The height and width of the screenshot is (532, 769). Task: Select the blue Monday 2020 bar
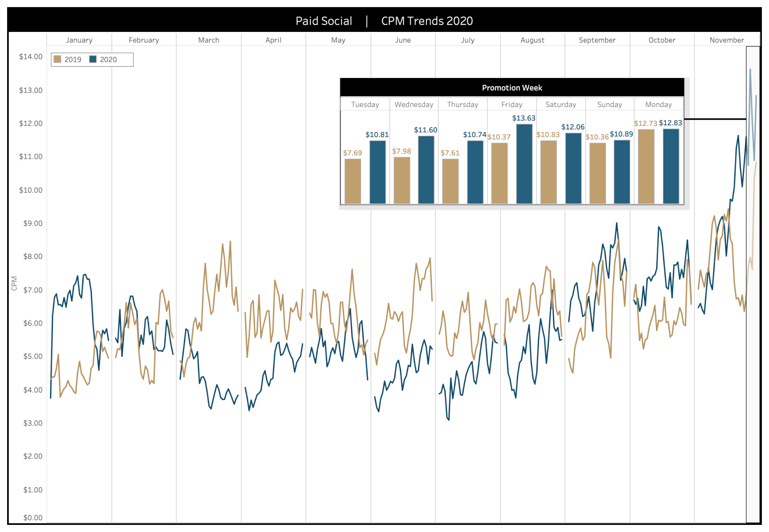pos(671,166)
